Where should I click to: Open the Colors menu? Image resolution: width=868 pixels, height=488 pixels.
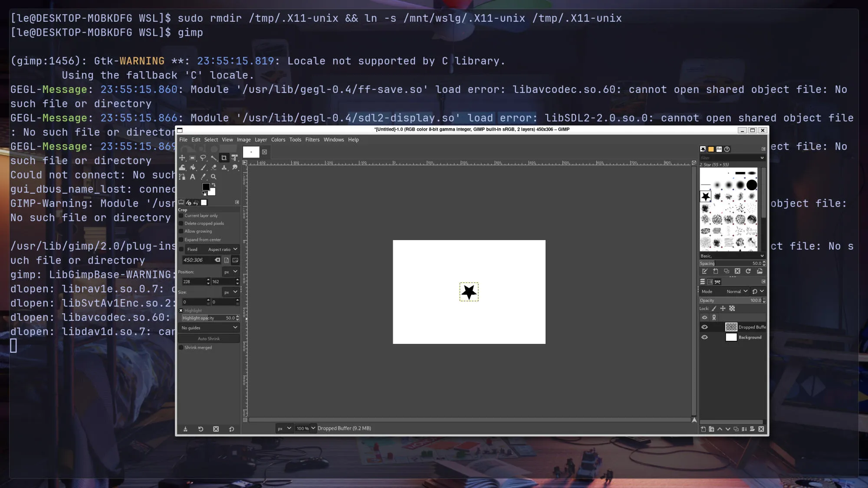click(x=278, y=140)
